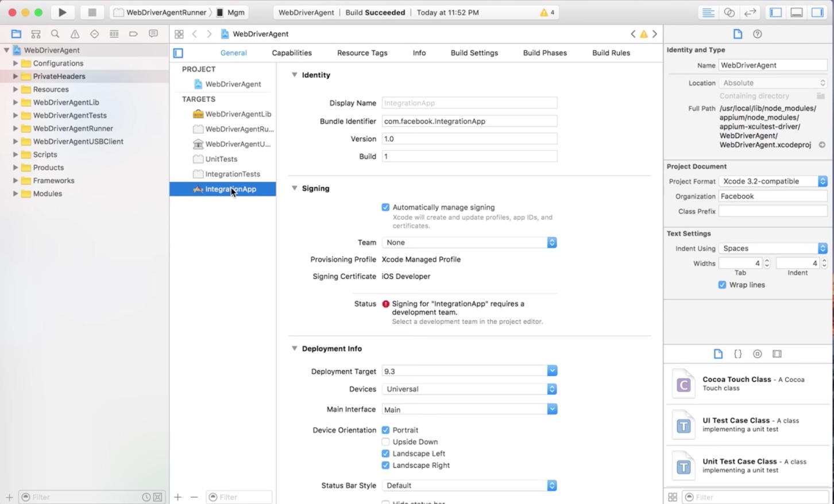Go forward in editor history

209,34
